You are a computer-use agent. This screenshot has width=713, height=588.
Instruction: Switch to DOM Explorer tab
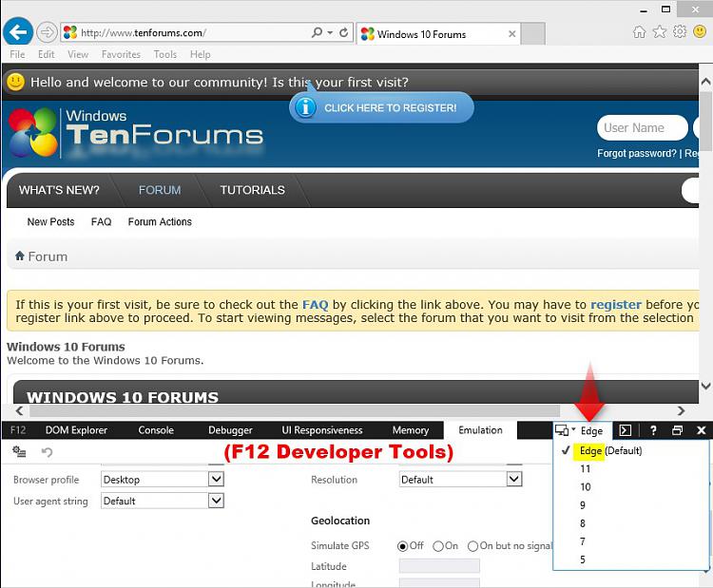76,430
